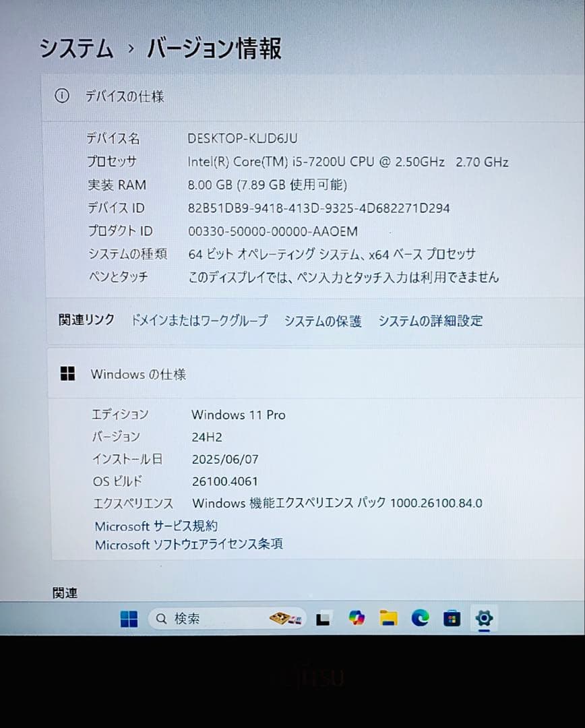The width and height of the screenshot is (585, 728).
Task: Launch Microsoft Edge from the taskbar
Action: (421, 618)
